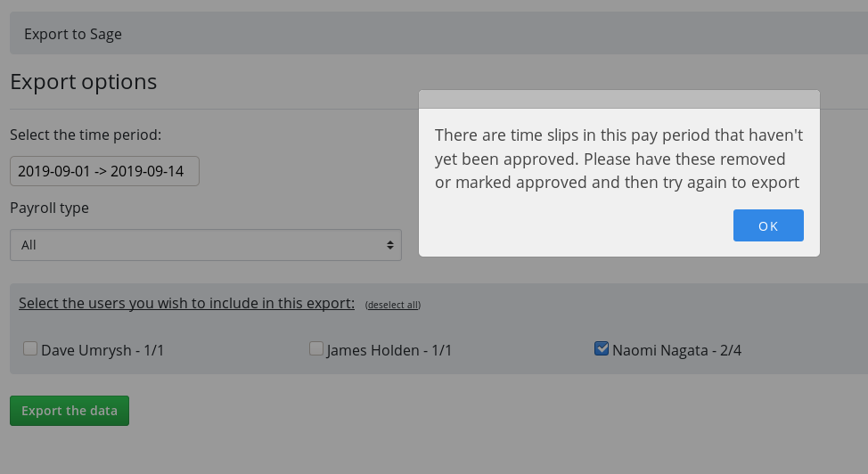Click the Select the time period label

tap(86, 135)
